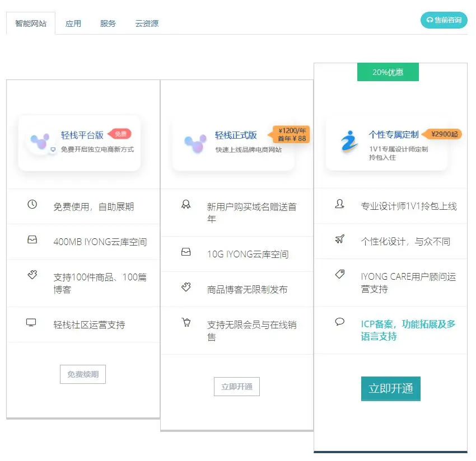Open the 服务 tab

coord(108,23)
